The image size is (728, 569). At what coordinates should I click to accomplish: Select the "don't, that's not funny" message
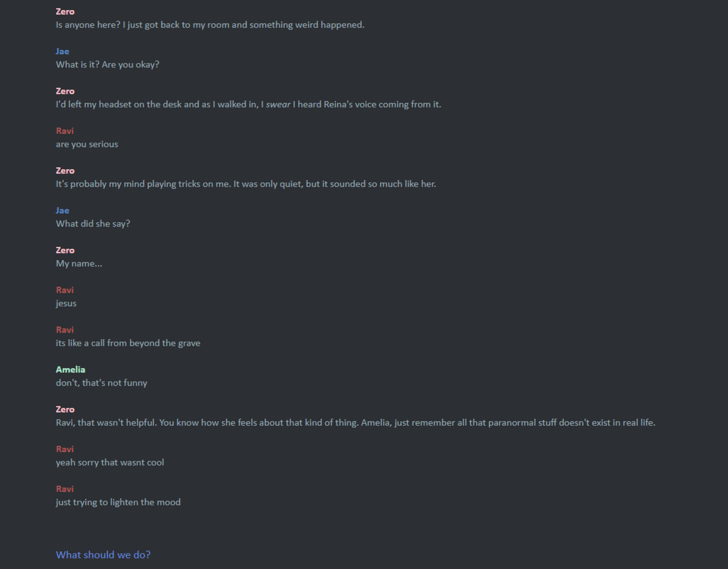102,383
